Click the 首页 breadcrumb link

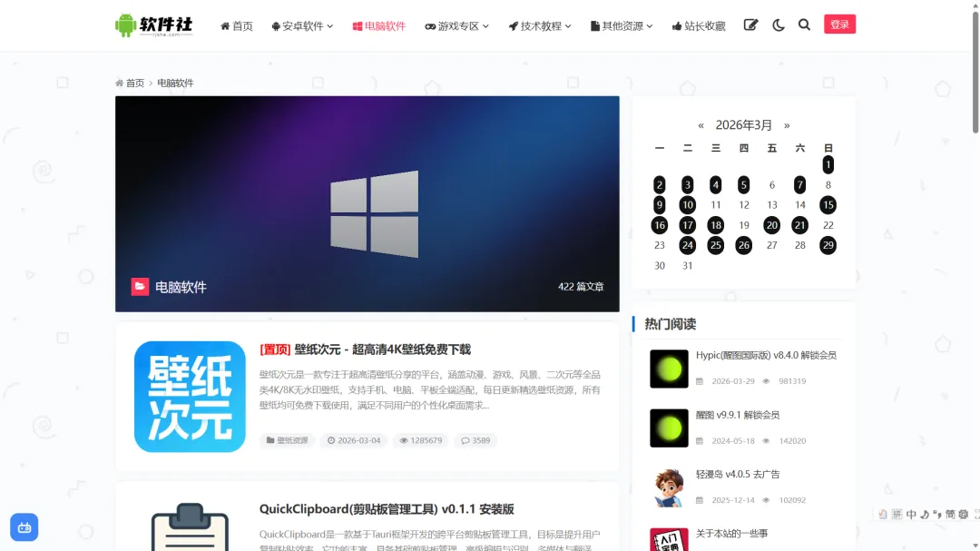[x=134, y=84]
